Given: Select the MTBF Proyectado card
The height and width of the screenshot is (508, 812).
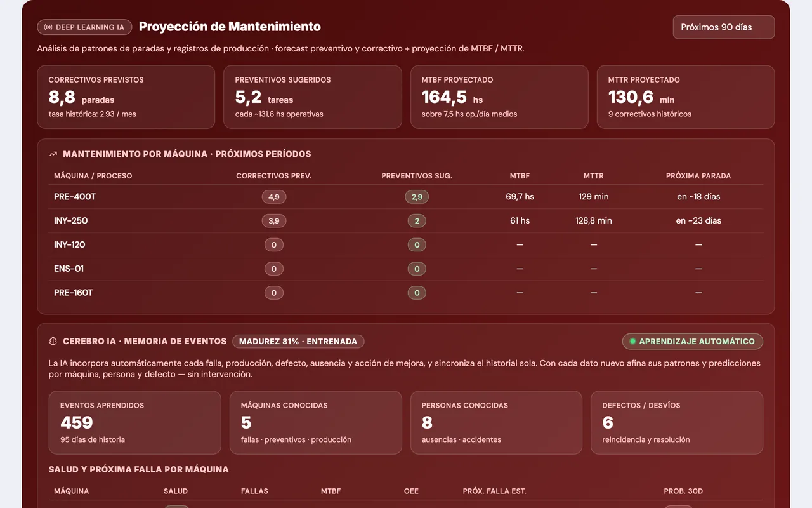Looking at the screenshot, I should [x=499, y=97].
